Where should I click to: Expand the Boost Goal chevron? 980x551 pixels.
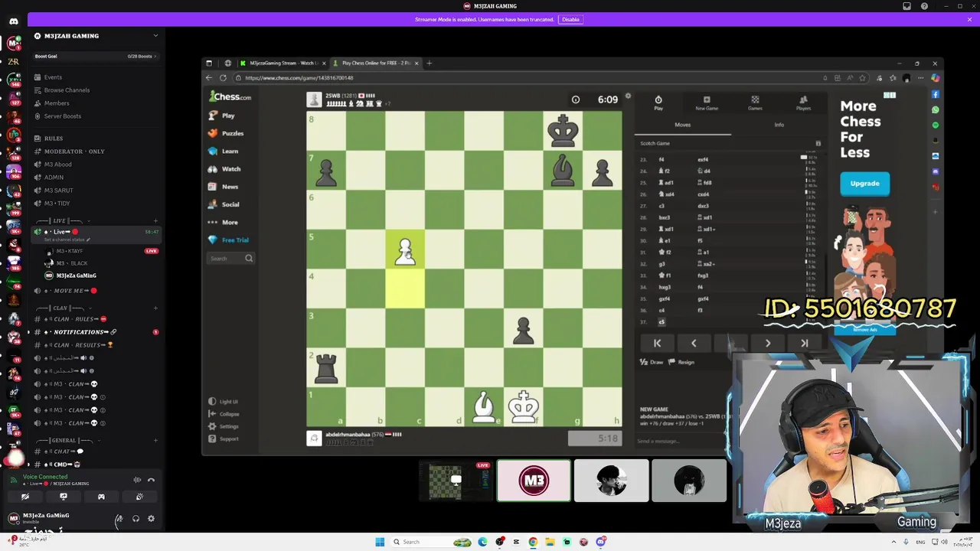[155, 56]
